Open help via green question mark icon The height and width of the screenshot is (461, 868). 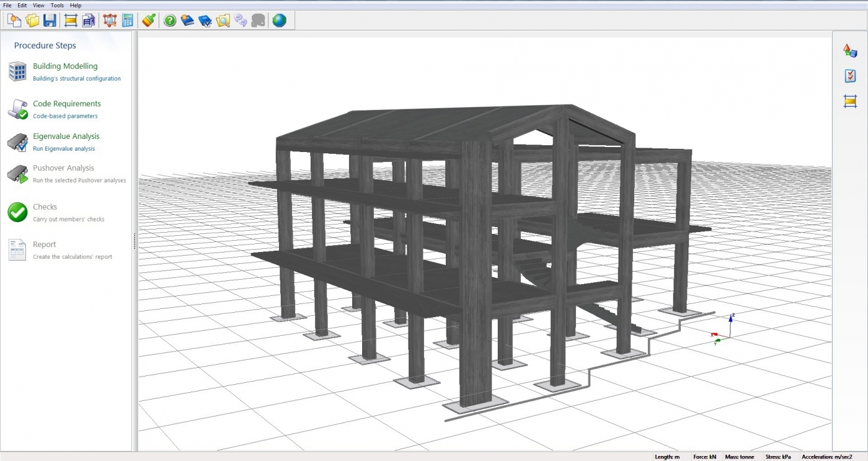click(170, 20)
